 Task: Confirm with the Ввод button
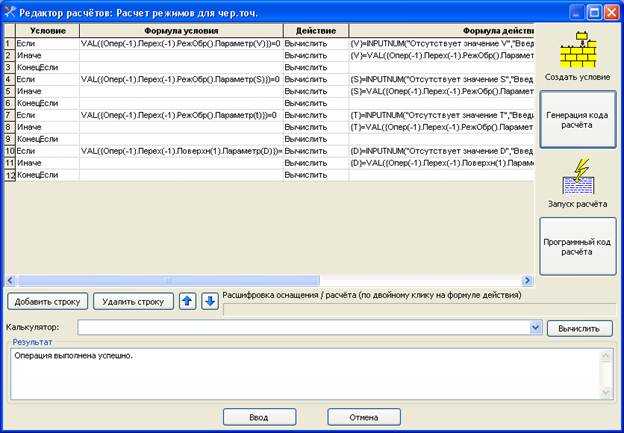pos(259,417)
